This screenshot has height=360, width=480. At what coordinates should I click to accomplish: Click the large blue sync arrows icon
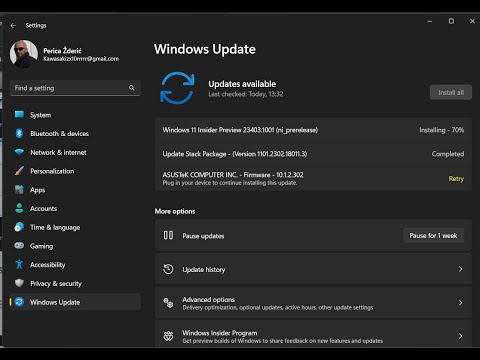click(177, 88)
